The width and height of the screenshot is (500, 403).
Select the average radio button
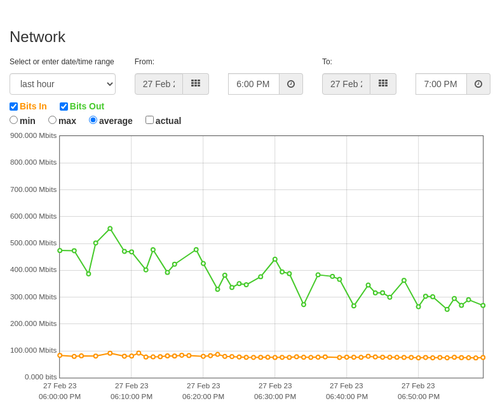(93, 120)
